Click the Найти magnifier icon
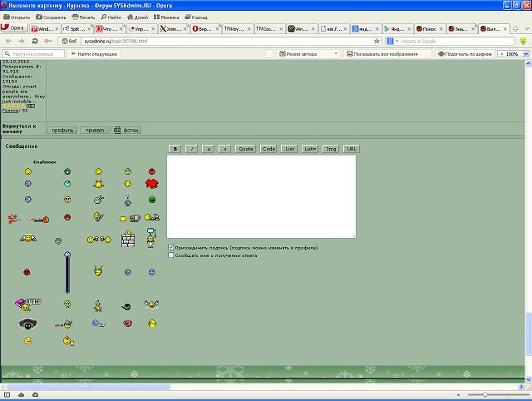Viewport: 532px width, 401px height. [104, 17]
